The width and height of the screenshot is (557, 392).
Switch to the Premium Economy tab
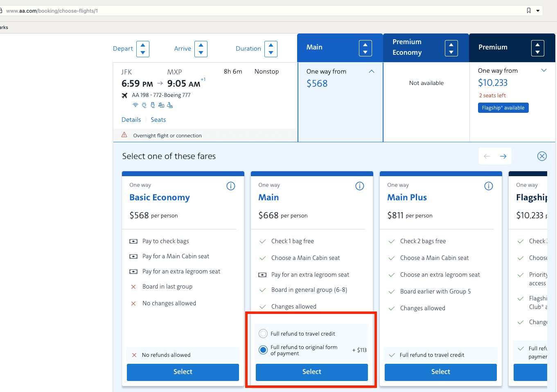pyautogui.click(x=407, y=47)
